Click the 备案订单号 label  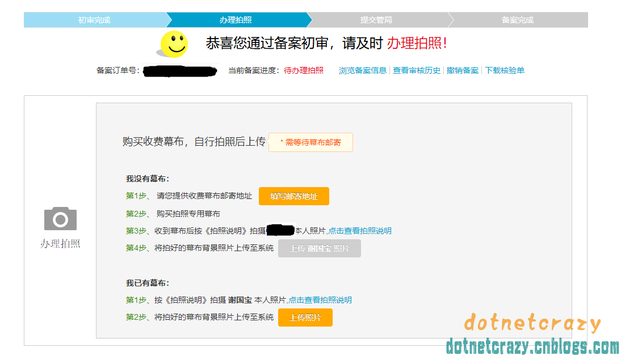(118, 70)
